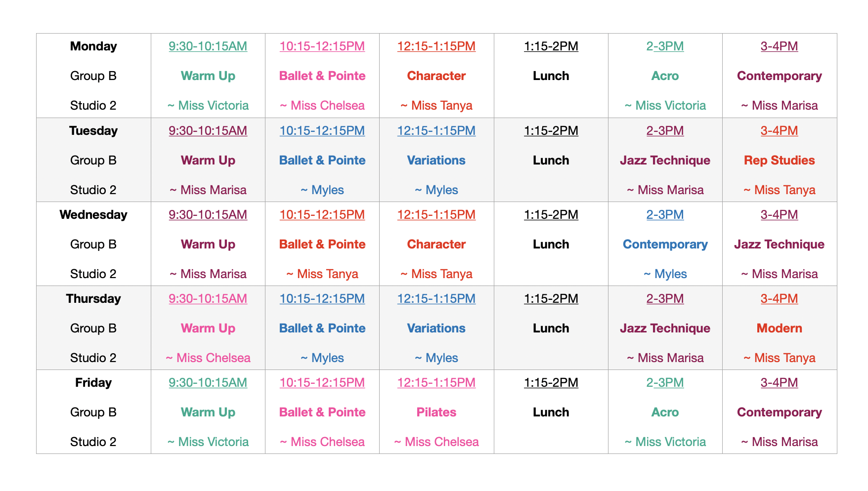Click the Rep Studies class label
868x491 pixels.
(779, 161)
